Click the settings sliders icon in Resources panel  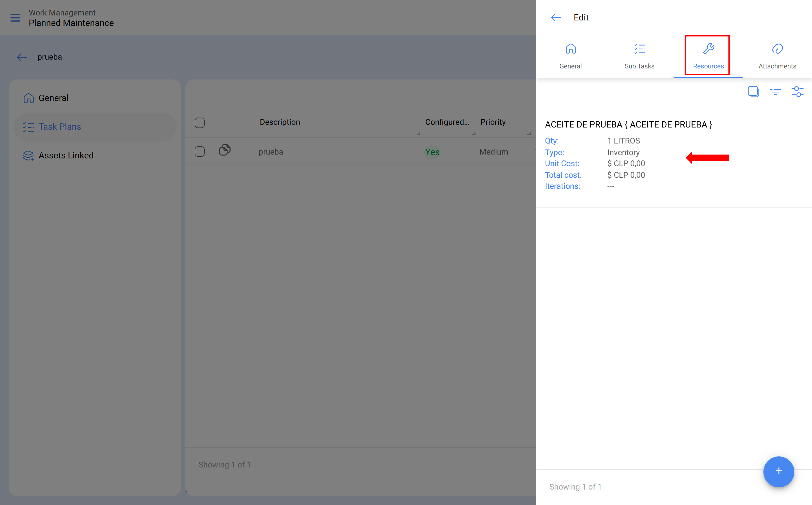pyautogui.click(x=798, y=91)
